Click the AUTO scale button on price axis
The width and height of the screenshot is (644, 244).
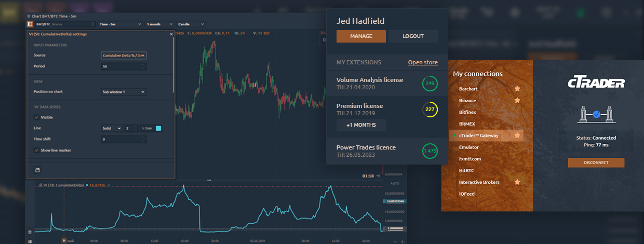(x=394, y=184)
